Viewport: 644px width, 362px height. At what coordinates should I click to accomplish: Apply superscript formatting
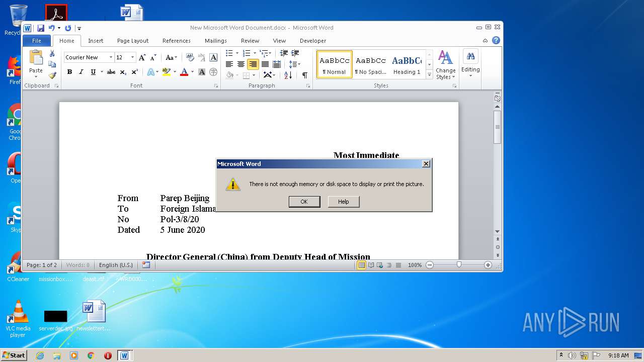click(x=134, y=72)
